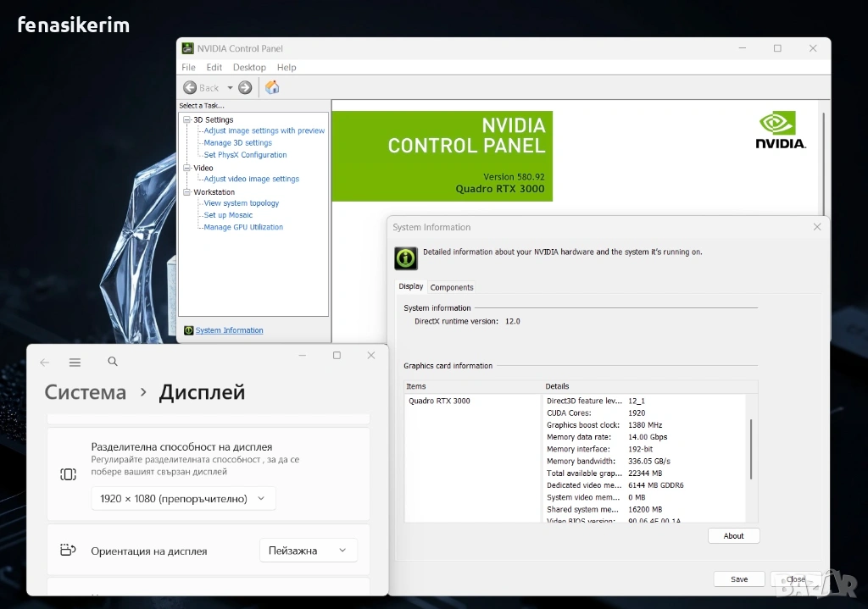Select Manage 3D settings

pyautogui.click(x=237, y=142)
